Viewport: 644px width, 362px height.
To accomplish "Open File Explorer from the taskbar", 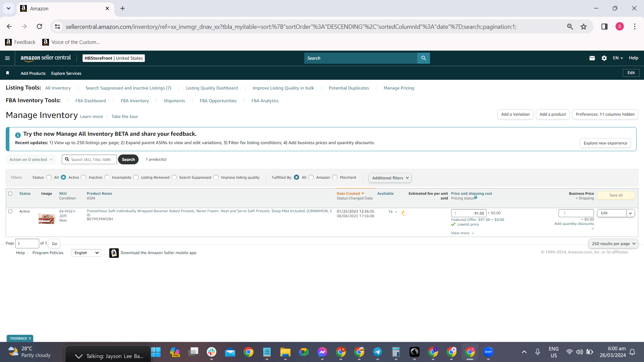I will pyautogui.click(x=285, y=352).
